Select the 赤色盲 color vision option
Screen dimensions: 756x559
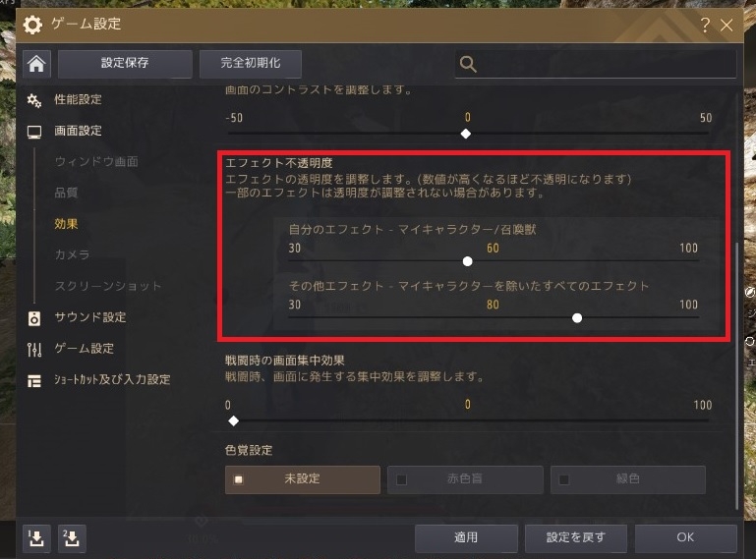pyautogui.click(x=465, y=479)
